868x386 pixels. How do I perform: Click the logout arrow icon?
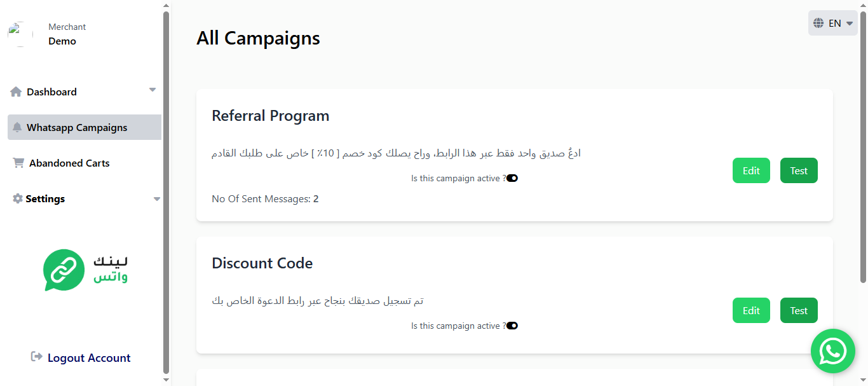[37, 357]
